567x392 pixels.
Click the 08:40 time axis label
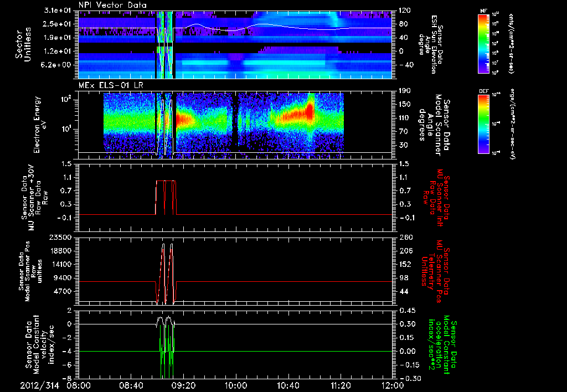[131, 385]
